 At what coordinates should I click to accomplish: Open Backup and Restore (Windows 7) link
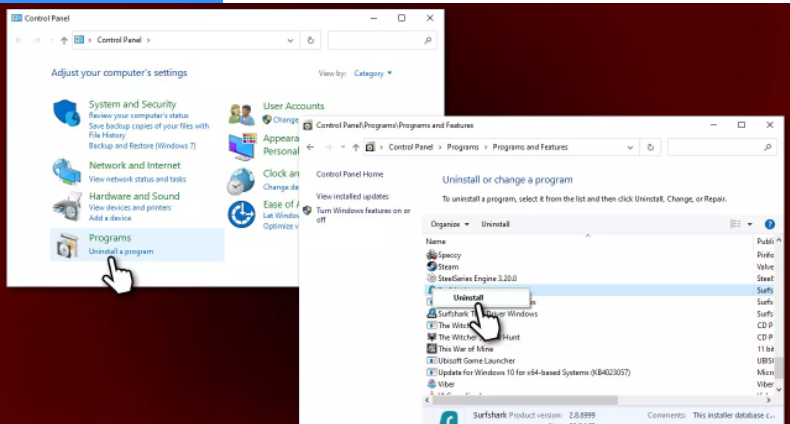(142, 146)
